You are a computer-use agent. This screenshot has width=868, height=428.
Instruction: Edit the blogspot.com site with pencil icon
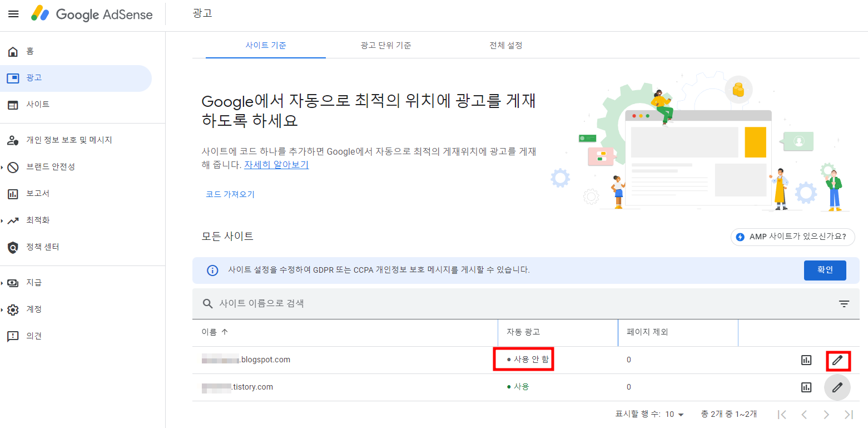(837, 360)
